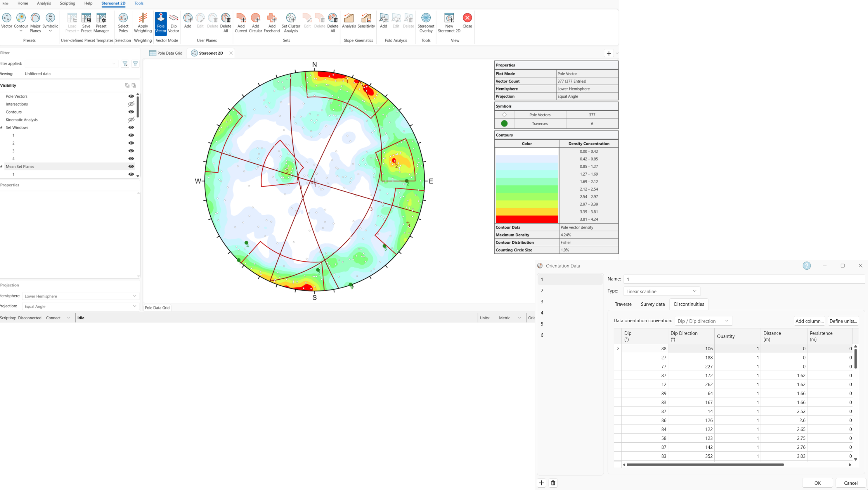Show the Intersections eye toggle
868x490 pixels.
pos(131,104)
